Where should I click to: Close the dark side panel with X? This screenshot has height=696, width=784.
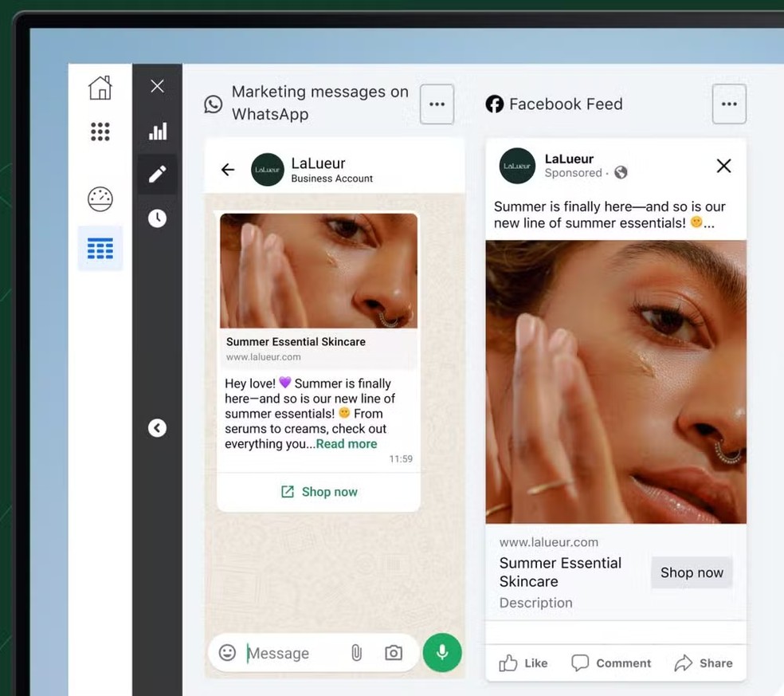(157, 86)
